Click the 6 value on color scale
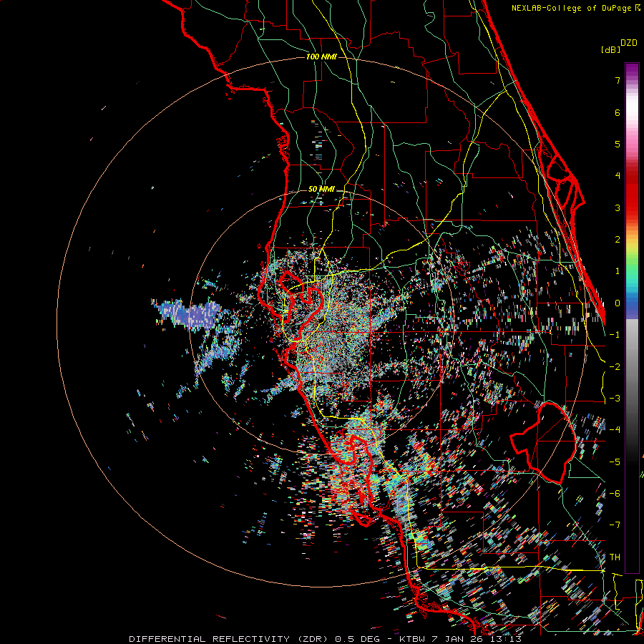644x644 pixels. point(618,112)
